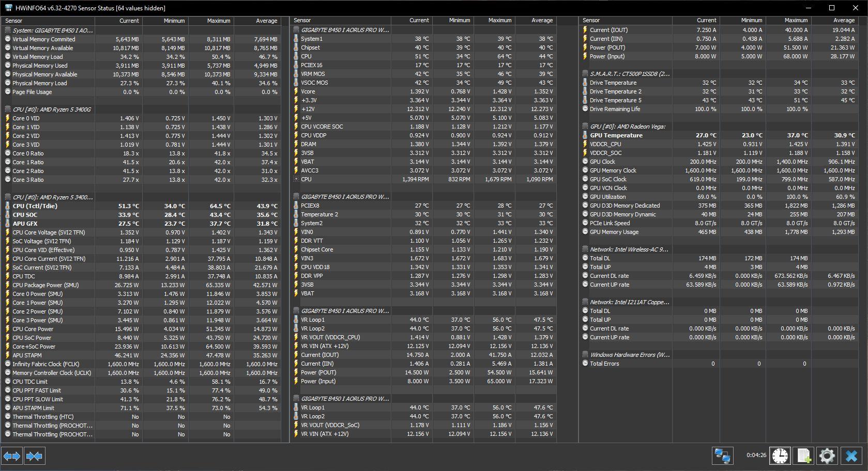
Task: Select the CPU SOC temperature row
Action: pos(141,215)
